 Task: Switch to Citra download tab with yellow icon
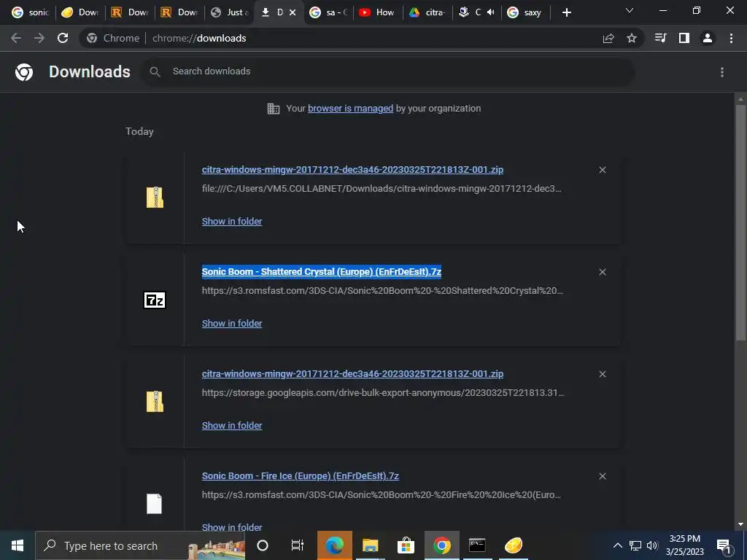80,12
